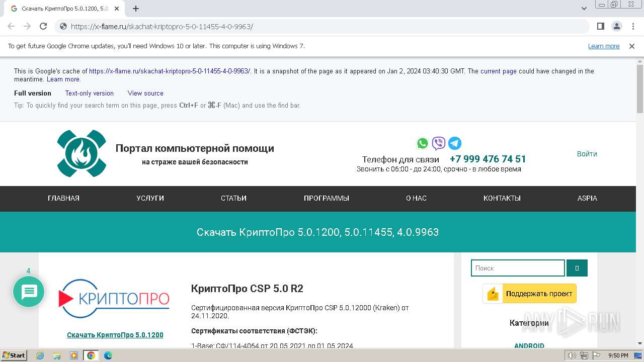
Task: Click the phone number +7 999 476 74 51
Action: click(x=488, y=159)
